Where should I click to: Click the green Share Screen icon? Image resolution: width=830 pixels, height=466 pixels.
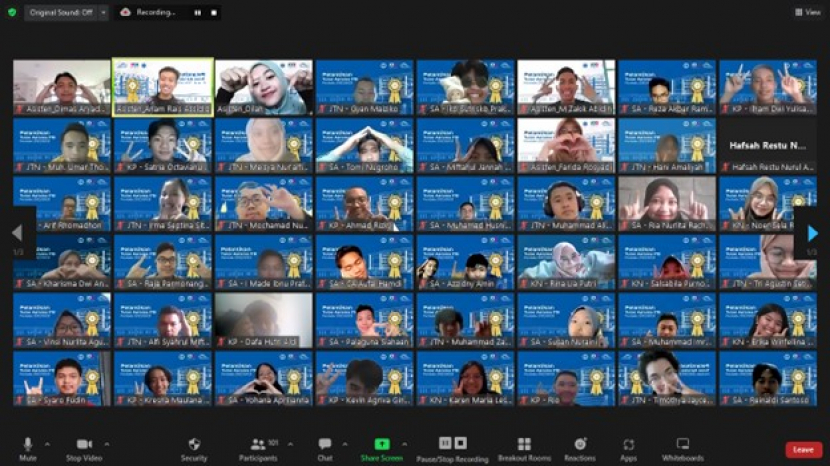click(x=381, y=444)
